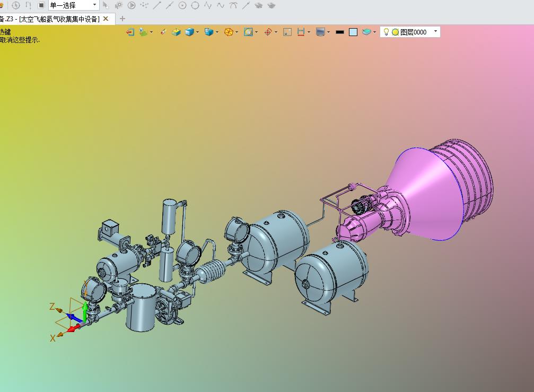Viewport: 534px width, 392px height.
Task: Click the red brush icon in view toolbar
Action: [163, 32]
